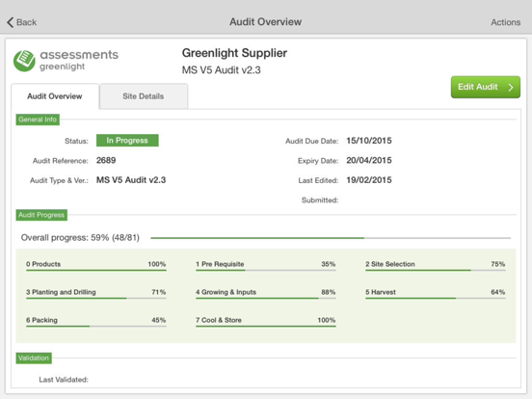Open the 5 Harvest section
The image size is (532, 399).
click(436, 294)
